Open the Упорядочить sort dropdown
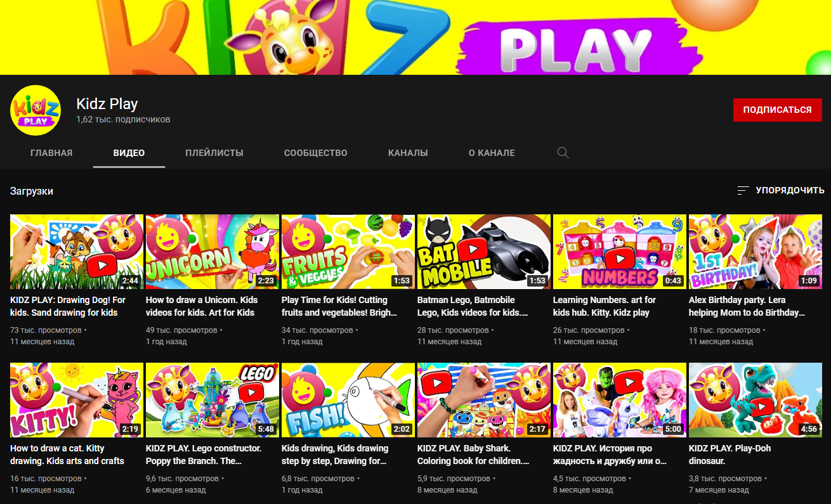831x504 pixels. click(781, 190)
